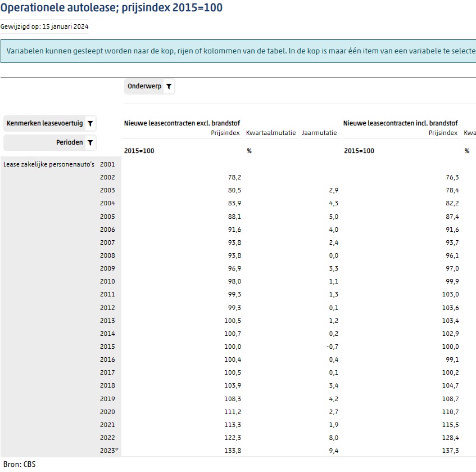
Task: Click the 2004 period row label
Action: coord(107,203)
